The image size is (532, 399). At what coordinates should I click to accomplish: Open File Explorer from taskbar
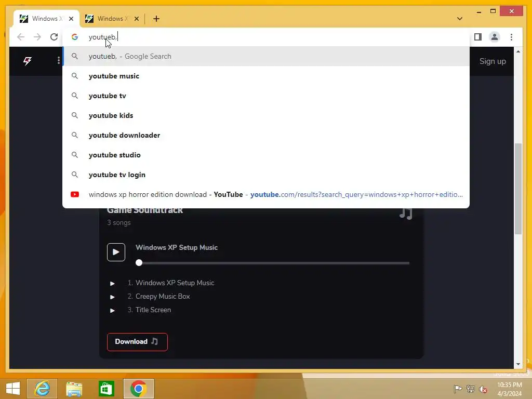[74, 389]
